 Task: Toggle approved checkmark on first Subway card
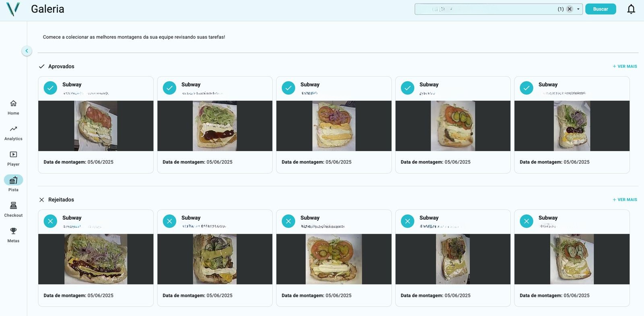pos(50,88)
